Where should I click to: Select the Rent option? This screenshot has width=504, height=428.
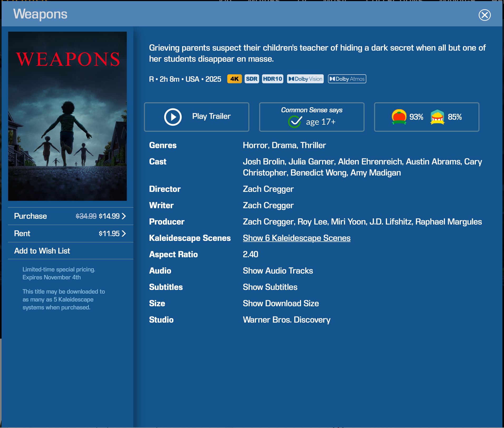(x=71, y=234)
